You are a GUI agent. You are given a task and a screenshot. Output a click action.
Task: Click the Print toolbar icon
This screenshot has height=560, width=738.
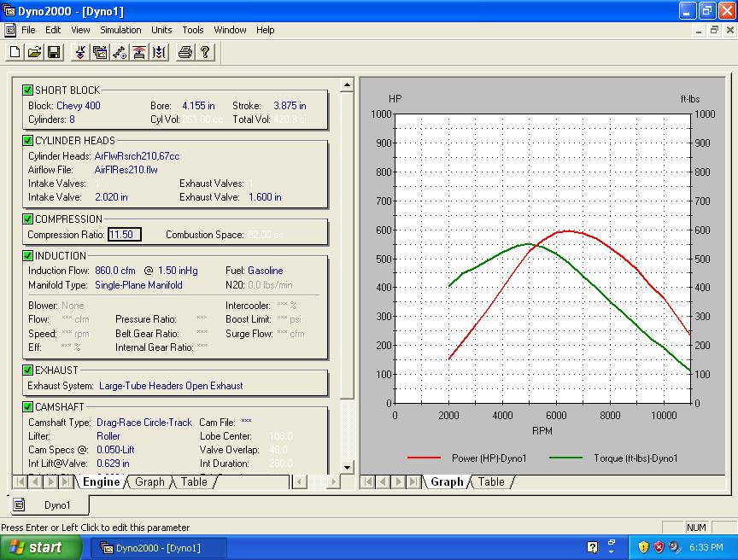184,53
